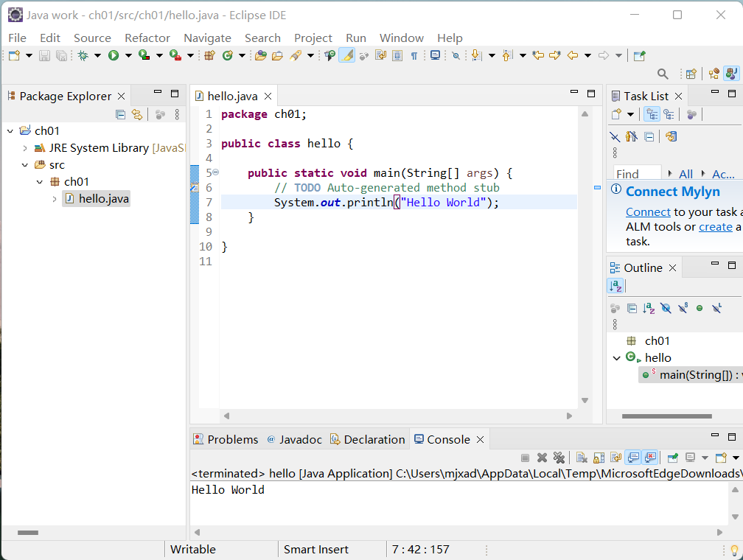The width and height of the screenshot is (743, 560).
Task: Click the Search flashlight icon in toolbar
Action: click(296, 55)
